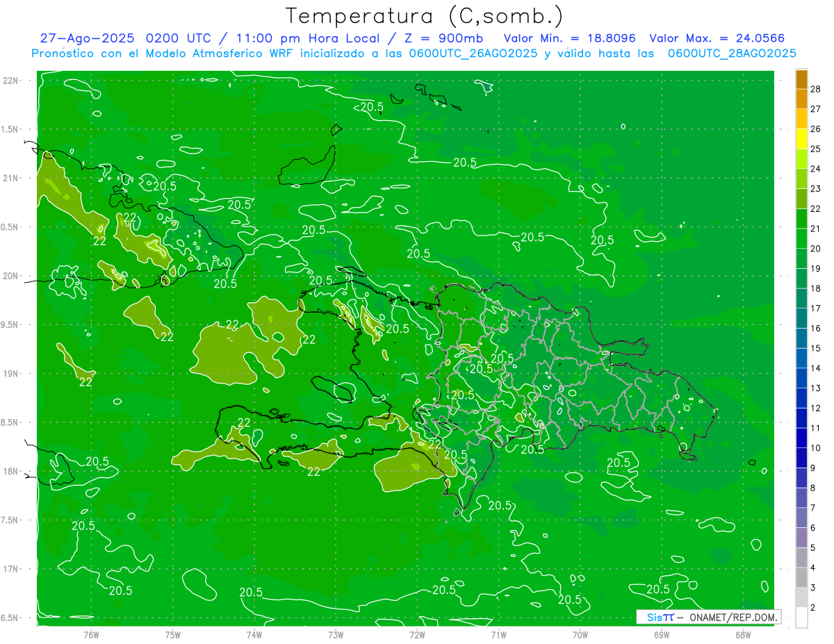834x644 pixels.
Task: Click the '74W' longitude label
Action: 254,635
